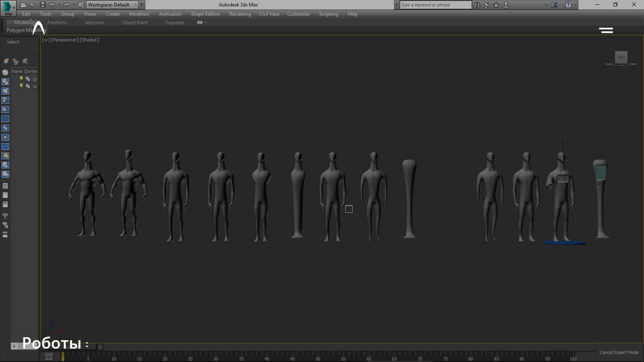Click the Polygon Modeling panel label
644x362 pixels.
pos(20,30)
